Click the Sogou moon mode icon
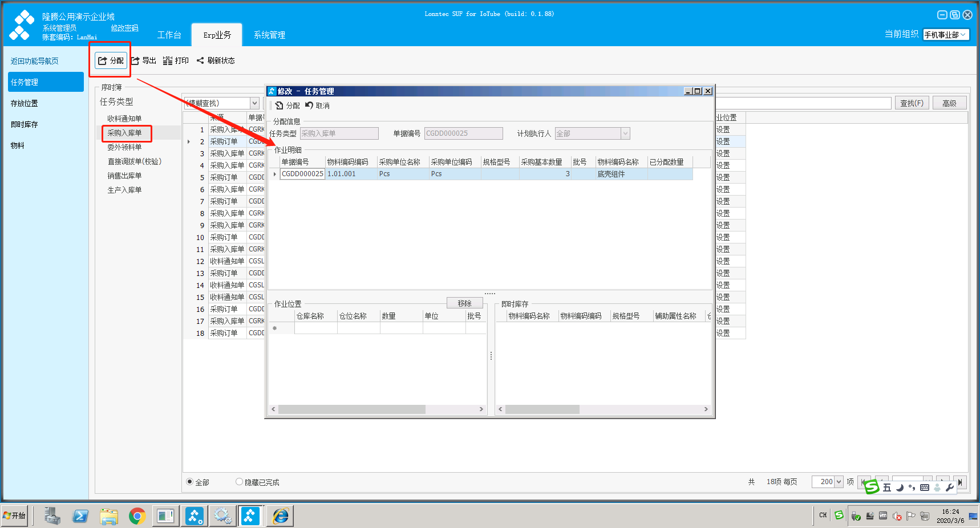 click(x=900, y=488)
